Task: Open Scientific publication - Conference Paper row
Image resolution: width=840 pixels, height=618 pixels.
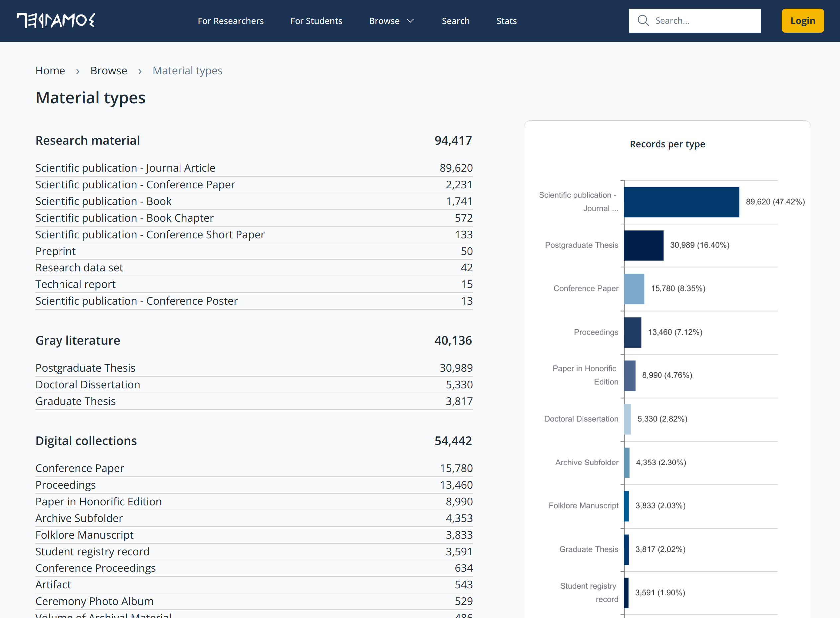Action: [x=254, y=185]
